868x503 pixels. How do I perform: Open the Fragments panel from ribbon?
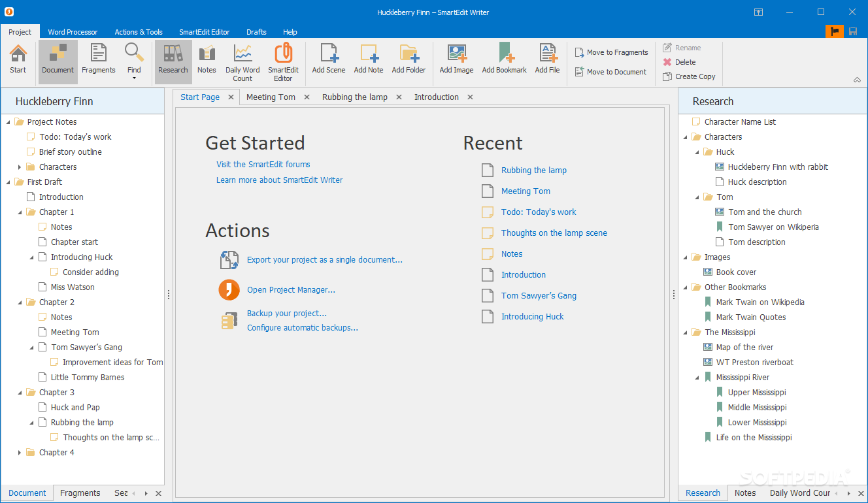(x=99, y=60)
